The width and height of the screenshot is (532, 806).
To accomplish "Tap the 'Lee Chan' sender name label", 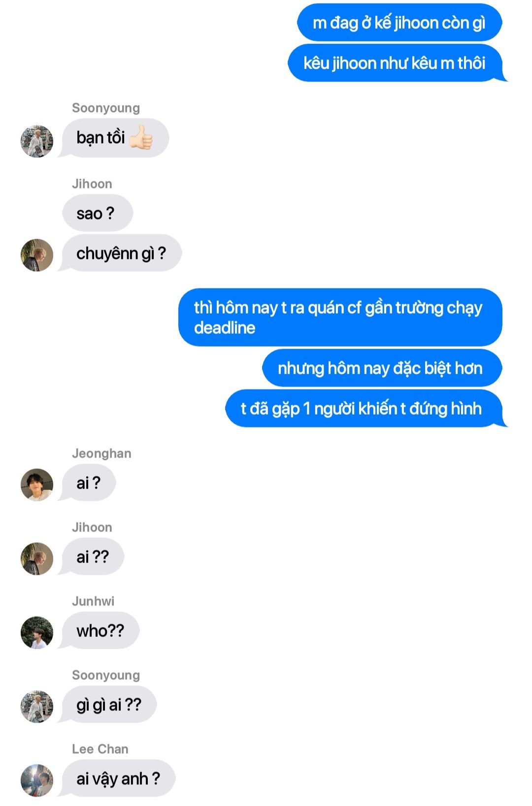I will 100,749.
